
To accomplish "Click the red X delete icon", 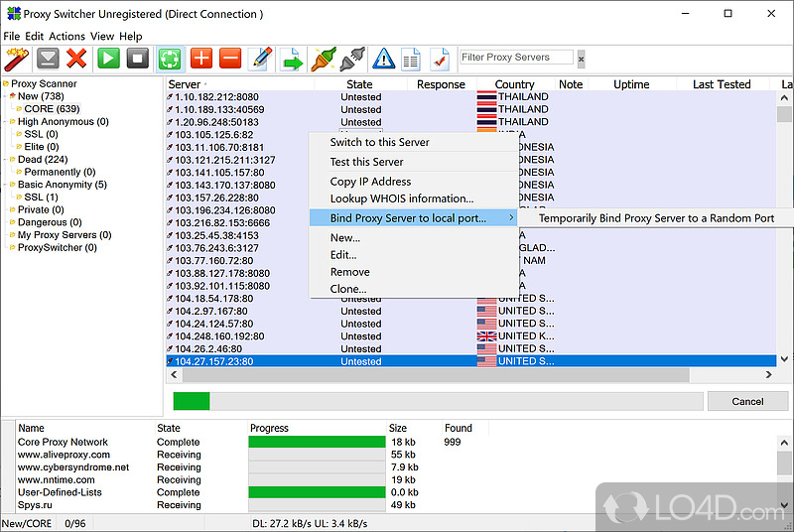I will [76, 59].
